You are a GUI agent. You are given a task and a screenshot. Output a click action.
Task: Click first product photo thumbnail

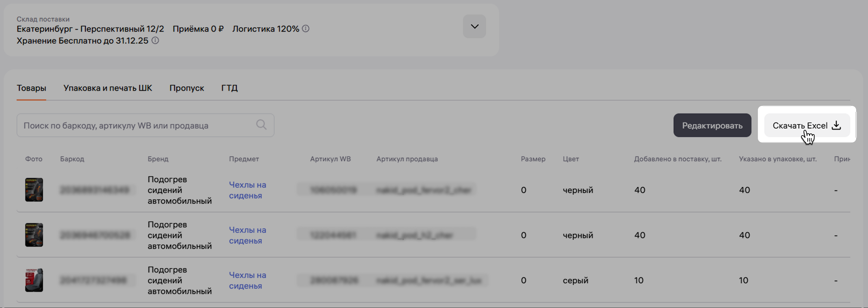tap(34, 189)
